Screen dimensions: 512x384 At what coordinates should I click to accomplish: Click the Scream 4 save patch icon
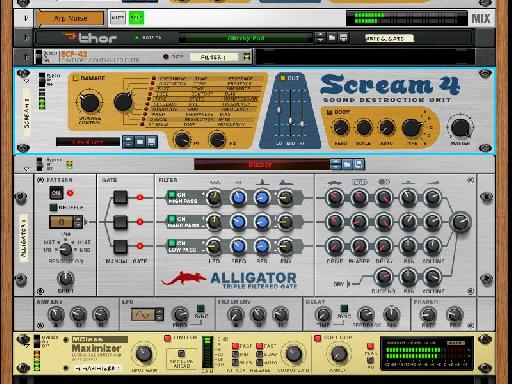[x=151, y=142]
